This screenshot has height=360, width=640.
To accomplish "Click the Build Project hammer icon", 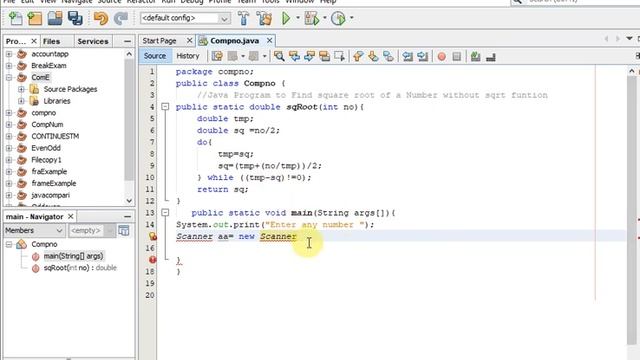I will (x=243, y=18).
